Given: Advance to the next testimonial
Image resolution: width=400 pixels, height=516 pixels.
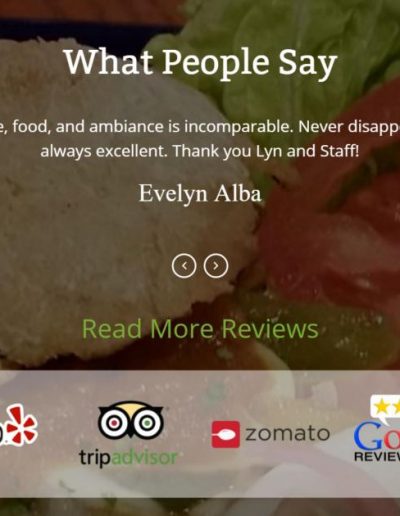Looking at the screenshot, I should 216,266.
